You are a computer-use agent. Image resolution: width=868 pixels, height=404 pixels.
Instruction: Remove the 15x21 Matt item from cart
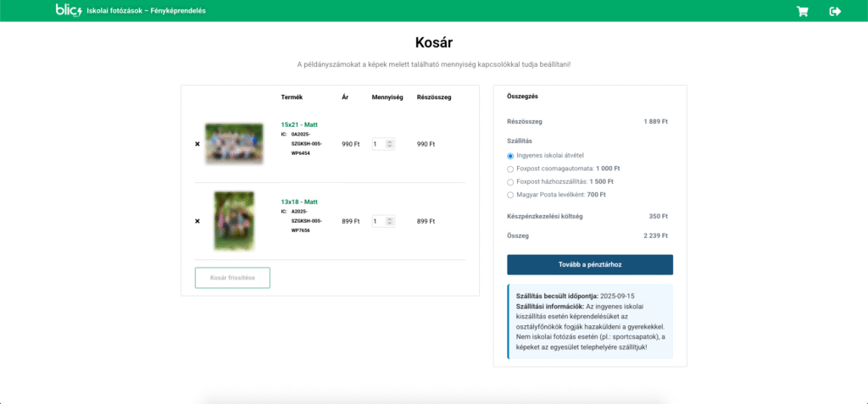point(198,144)
